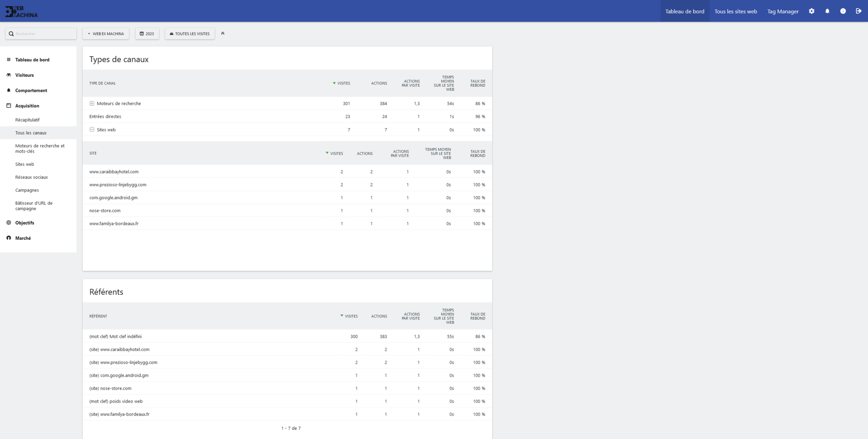Click the sign out icon
Screen dimensions: 868x439
click(x=859, y=11)
